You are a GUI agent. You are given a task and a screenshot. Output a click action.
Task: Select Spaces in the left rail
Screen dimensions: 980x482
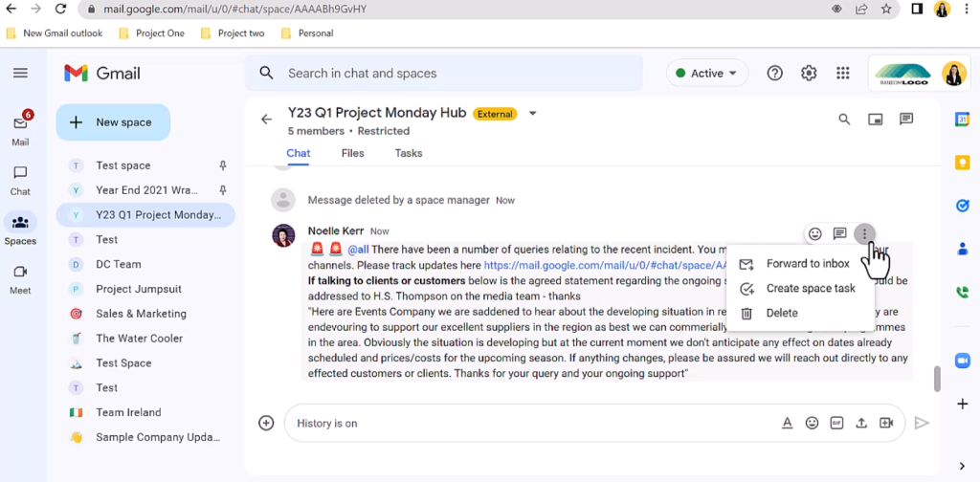[20, 229]
